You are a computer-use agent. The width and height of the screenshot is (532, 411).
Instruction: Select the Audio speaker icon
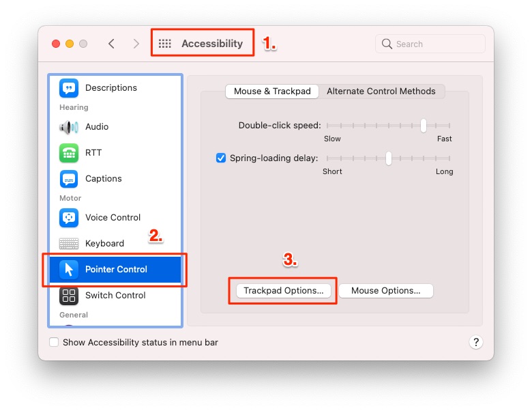[69, 127]
